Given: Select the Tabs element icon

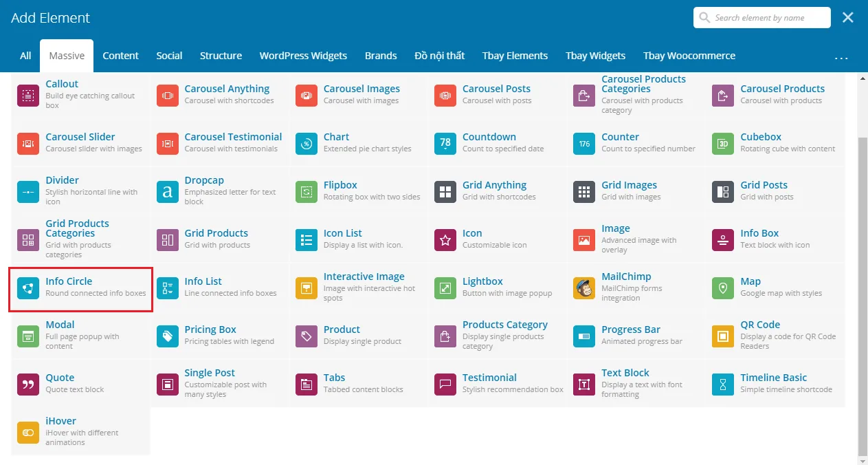Looking at the screenshot, I should pos(307,385).
